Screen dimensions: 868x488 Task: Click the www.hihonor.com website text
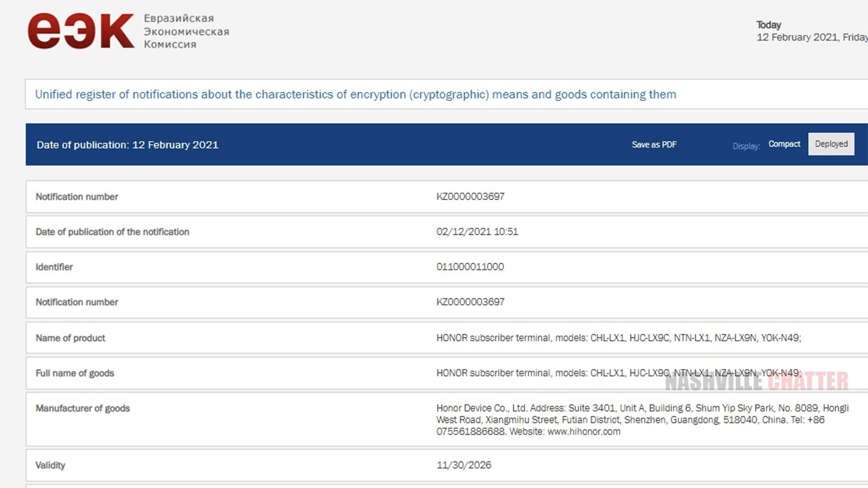pos(584,432)
